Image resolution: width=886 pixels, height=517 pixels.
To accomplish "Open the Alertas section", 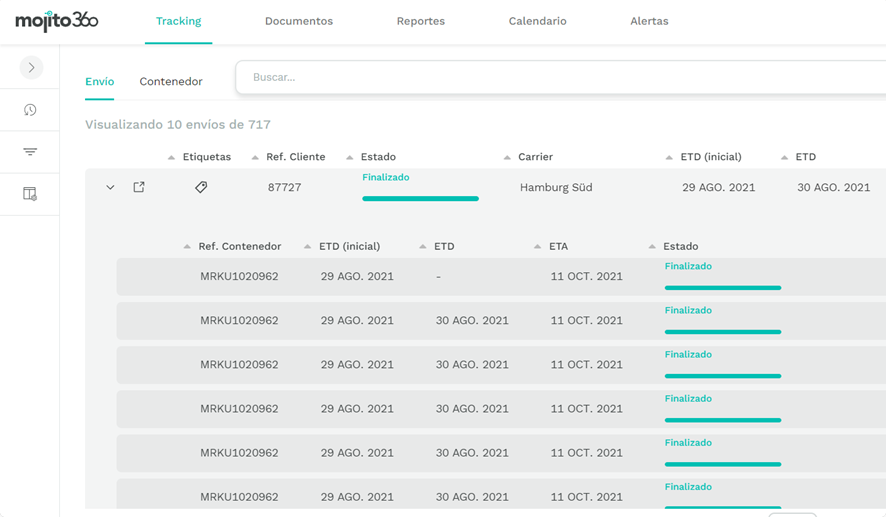I will (x=649, y=21).
